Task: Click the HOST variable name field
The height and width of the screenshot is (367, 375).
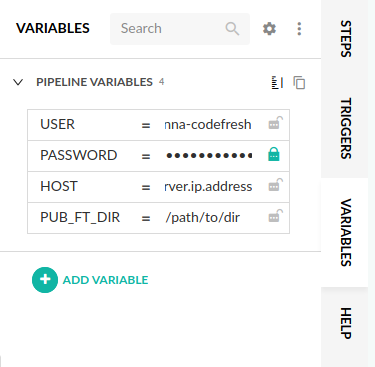Action: (83, 186)
